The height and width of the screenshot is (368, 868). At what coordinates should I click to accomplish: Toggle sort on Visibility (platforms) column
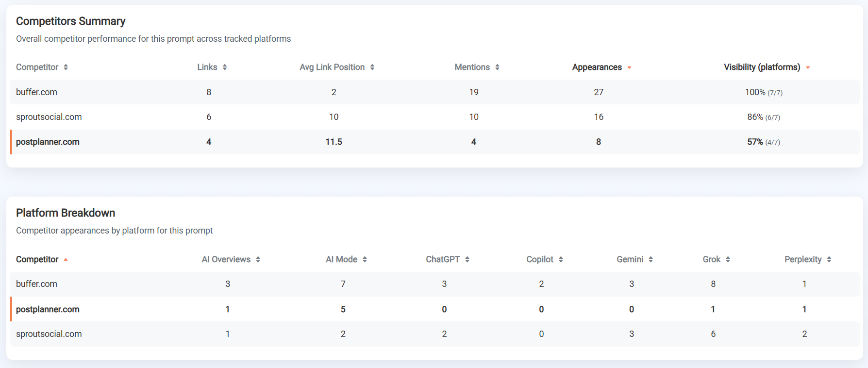pos(767,67)
